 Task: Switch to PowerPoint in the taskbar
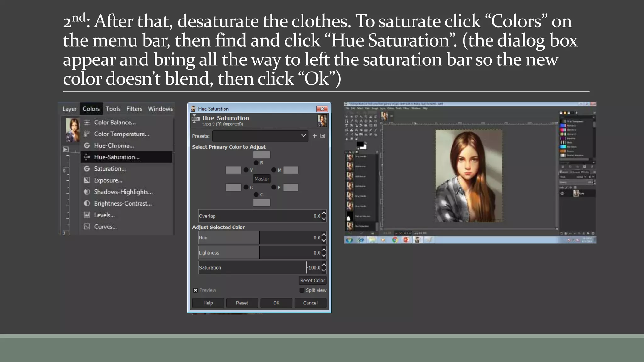click(x=406, y=240)
